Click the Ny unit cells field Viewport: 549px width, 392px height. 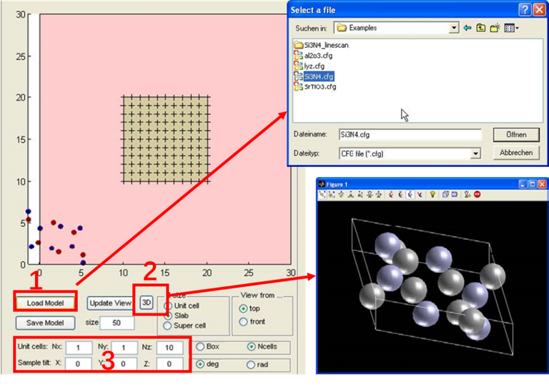point(124,348)
